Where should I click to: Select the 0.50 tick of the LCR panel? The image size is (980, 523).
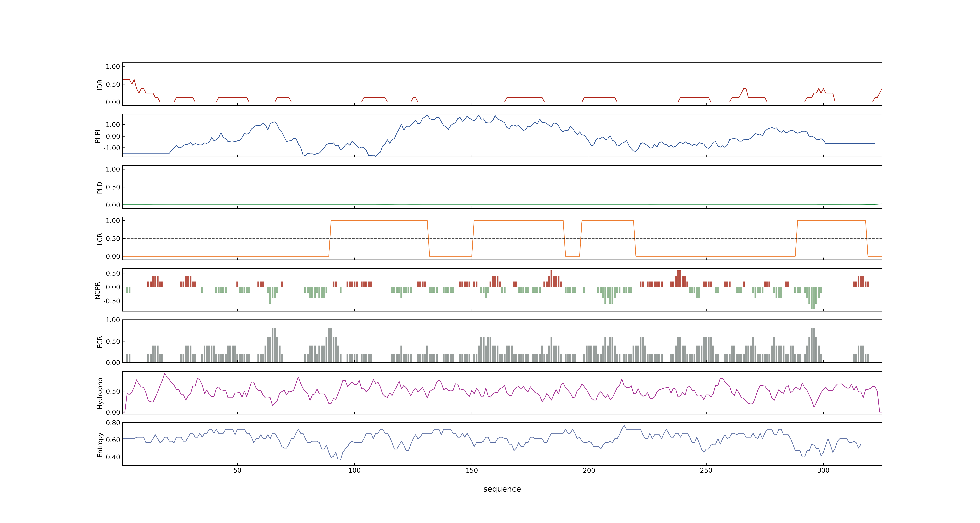113,239
